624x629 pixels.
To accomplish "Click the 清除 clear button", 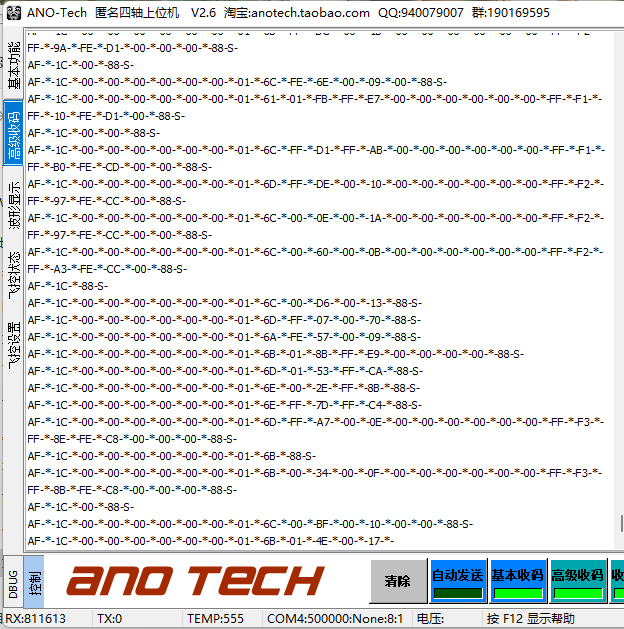I will tap(398, 581).
